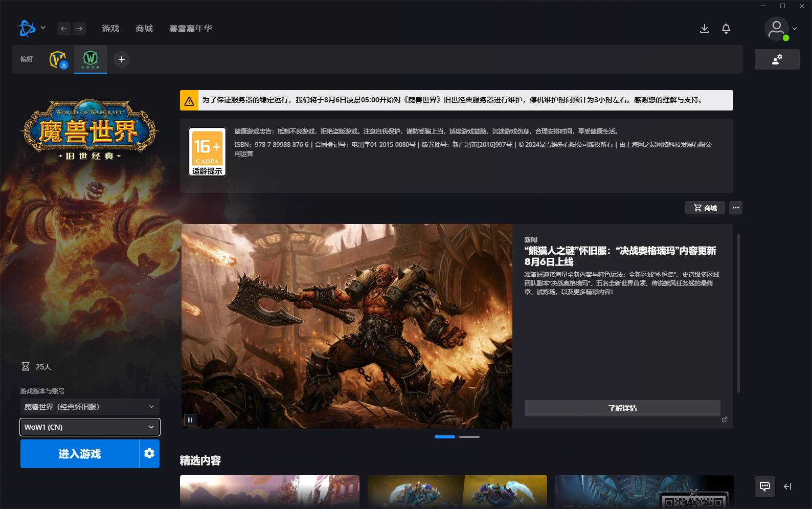812x509 pixels.
Task: Expand the profile avatar dropdown chevron
Action: tap(795, 29)
